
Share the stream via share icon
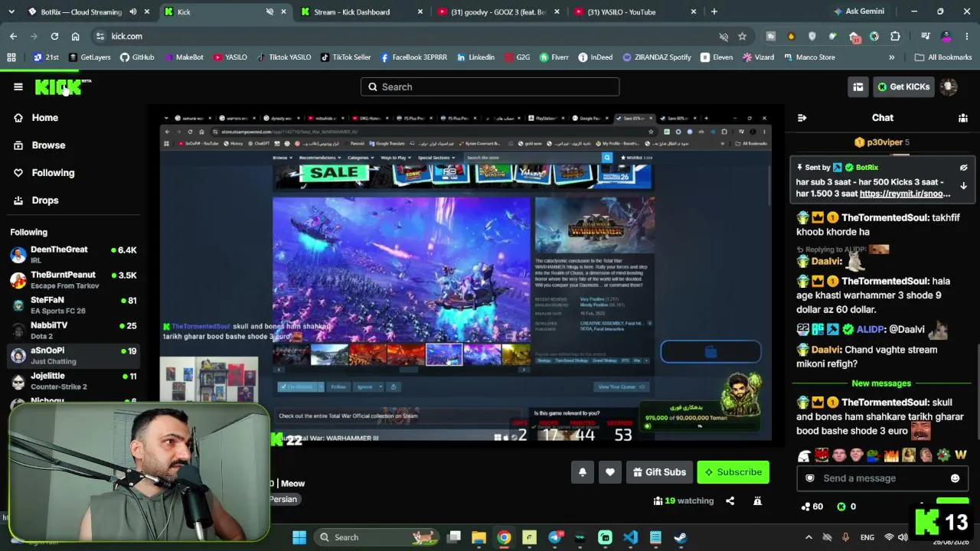pyautogui.click(x=730, y=500)
